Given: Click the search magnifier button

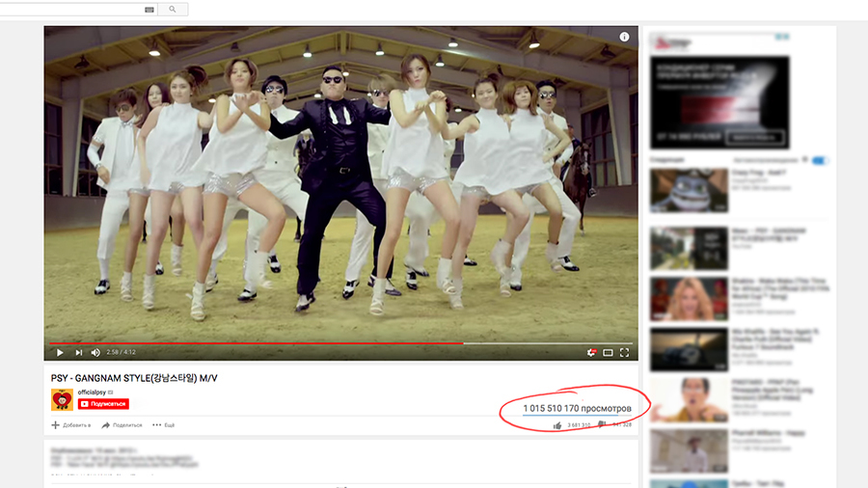Looking at the screenshot, I should click(x=173, y=10).
